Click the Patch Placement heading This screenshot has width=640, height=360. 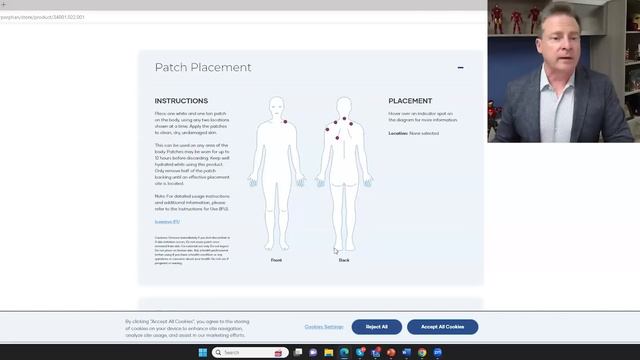[x=203, y=67]
